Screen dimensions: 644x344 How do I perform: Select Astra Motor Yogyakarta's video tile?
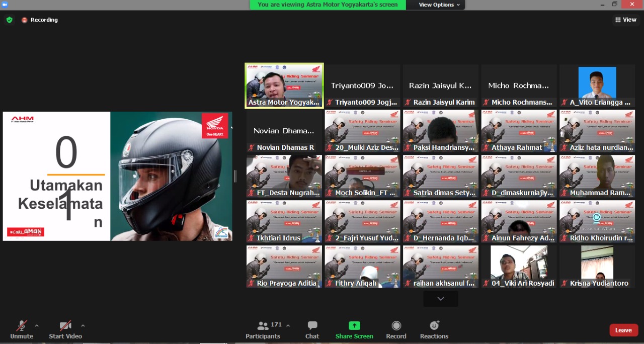click(284, 85)
